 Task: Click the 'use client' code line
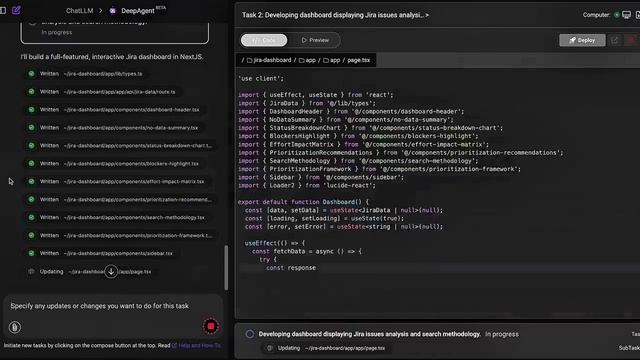[x=260, y=78]
